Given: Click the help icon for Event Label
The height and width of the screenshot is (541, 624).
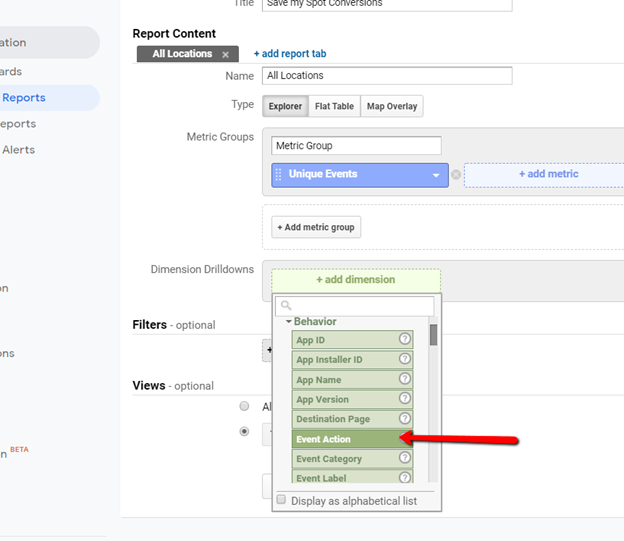Looking at the screenshot, I should pos(405,477).
